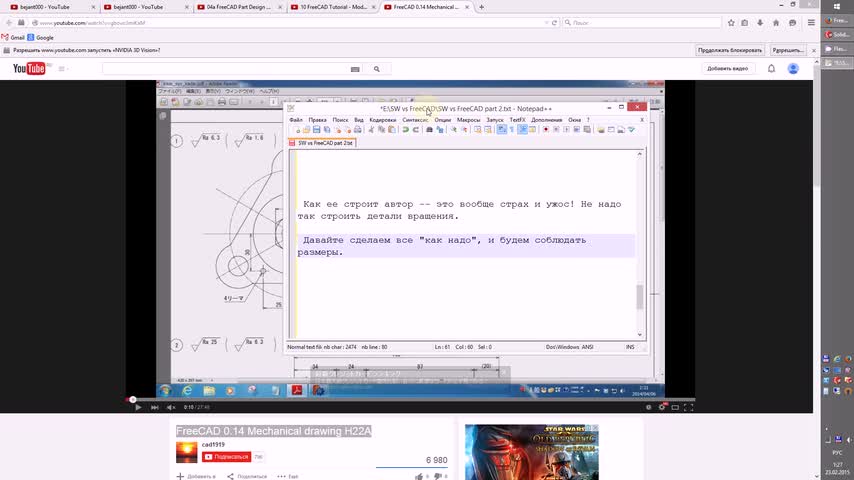The image size is (854, 480).
Task: Click Notepad++ vertical scrollbar thumb
Action: pos(639,297)
